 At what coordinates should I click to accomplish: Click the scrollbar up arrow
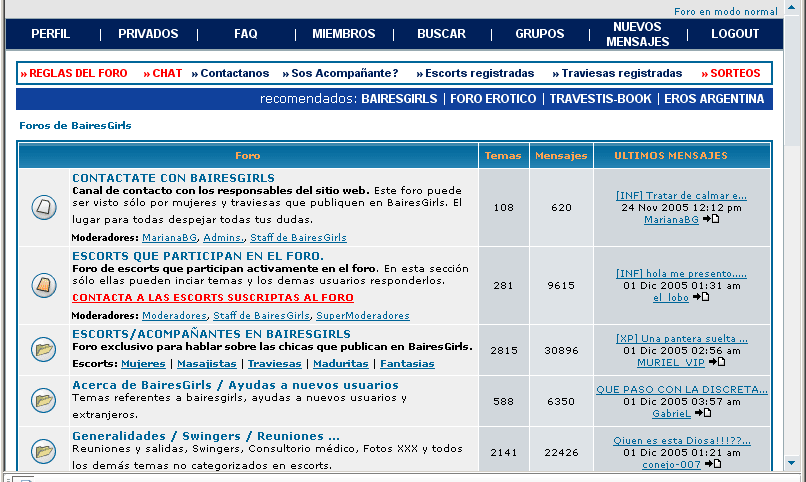click(x=792, y=7)
